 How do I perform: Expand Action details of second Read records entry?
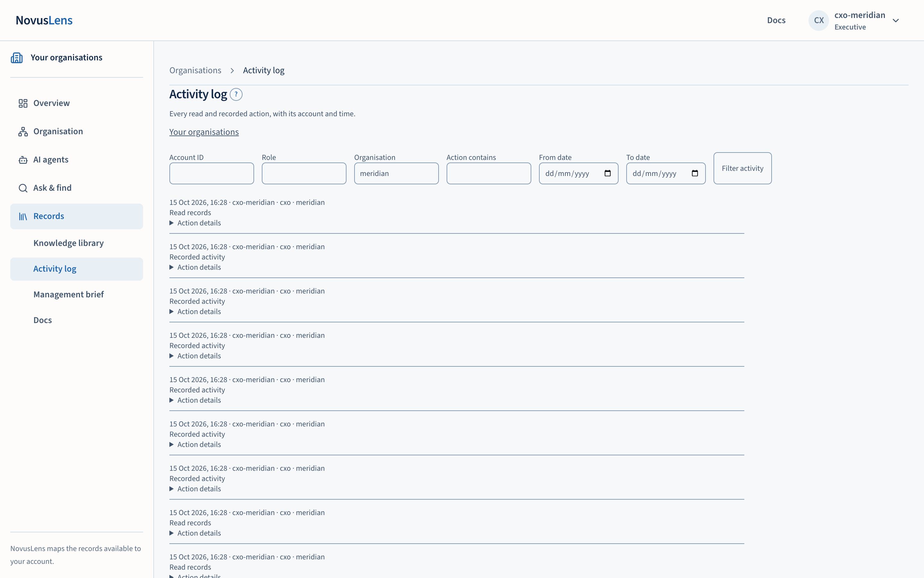click(x=195, y=533)
